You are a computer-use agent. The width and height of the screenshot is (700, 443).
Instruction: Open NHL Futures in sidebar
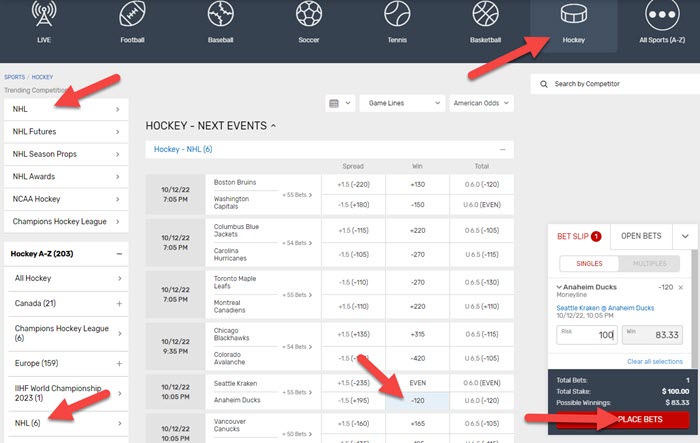tap(65, 131)
